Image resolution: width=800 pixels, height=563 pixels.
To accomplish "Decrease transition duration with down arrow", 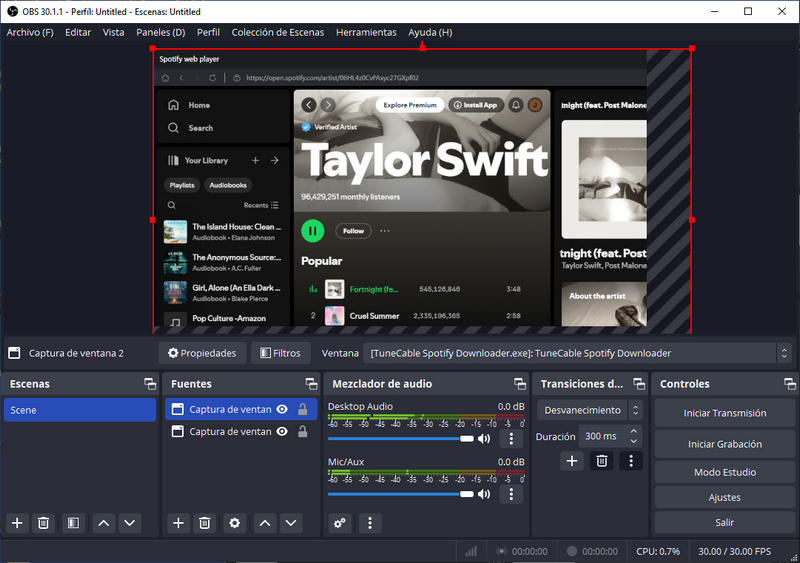I will (x=633, y=442).
